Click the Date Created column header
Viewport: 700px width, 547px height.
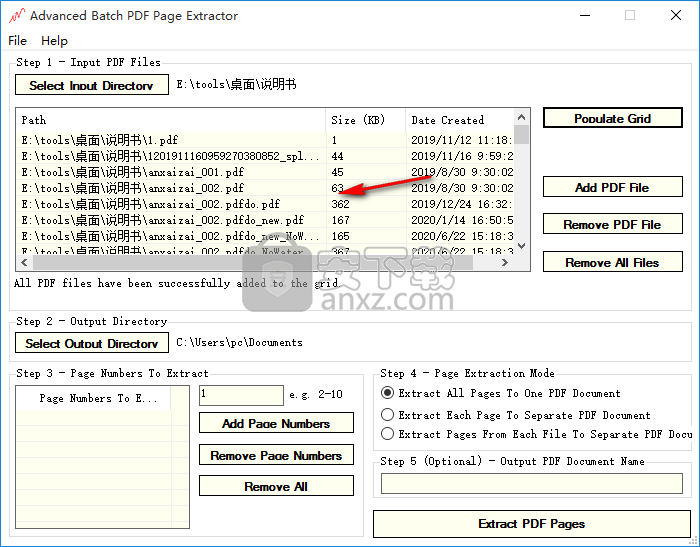(x=460, y=120)
